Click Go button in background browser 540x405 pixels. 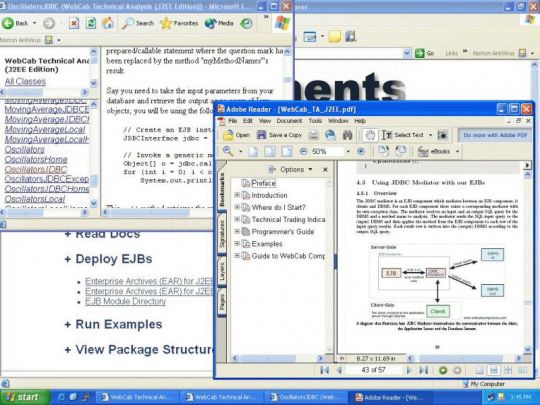pos(425,53)
